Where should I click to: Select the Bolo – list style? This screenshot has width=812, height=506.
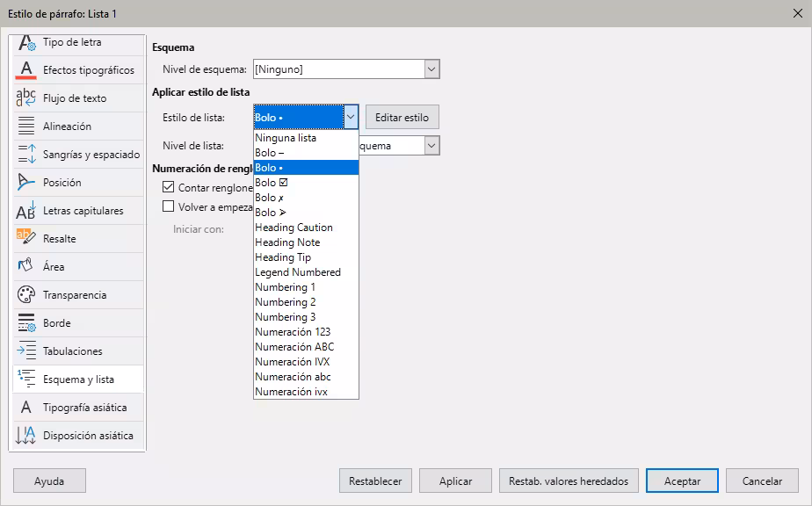(306, 153)
